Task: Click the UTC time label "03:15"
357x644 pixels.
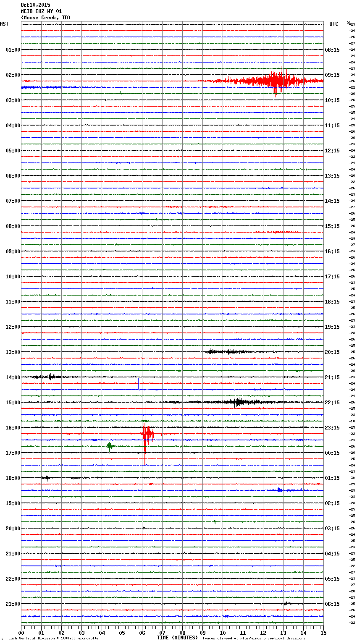Action: [332, 528]
